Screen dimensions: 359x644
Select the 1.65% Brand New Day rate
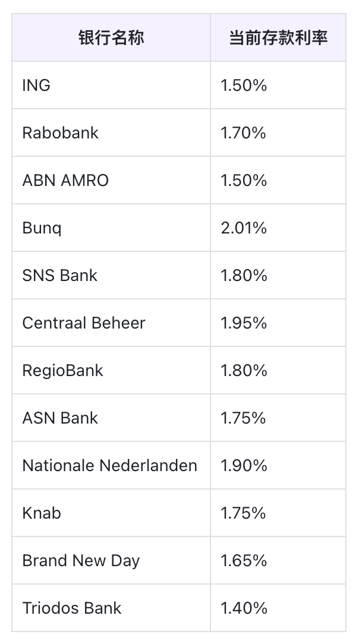[244, 561]
